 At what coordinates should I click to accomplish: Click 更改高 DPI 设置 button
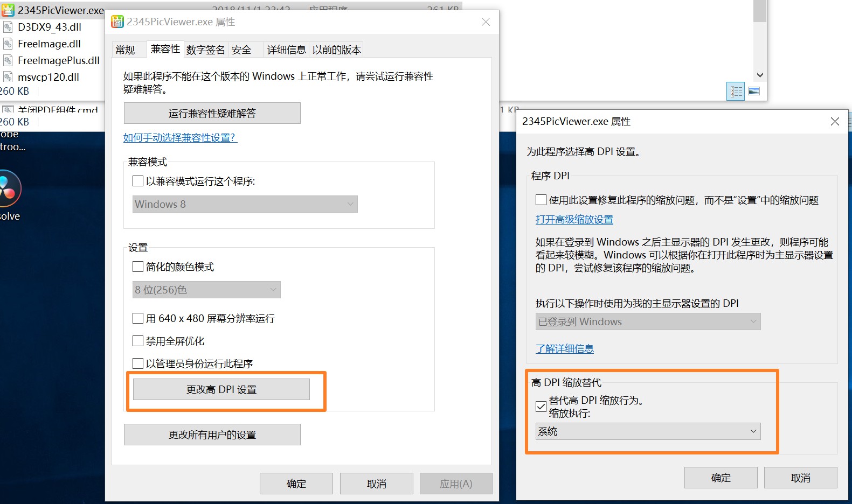coord(221,389)
